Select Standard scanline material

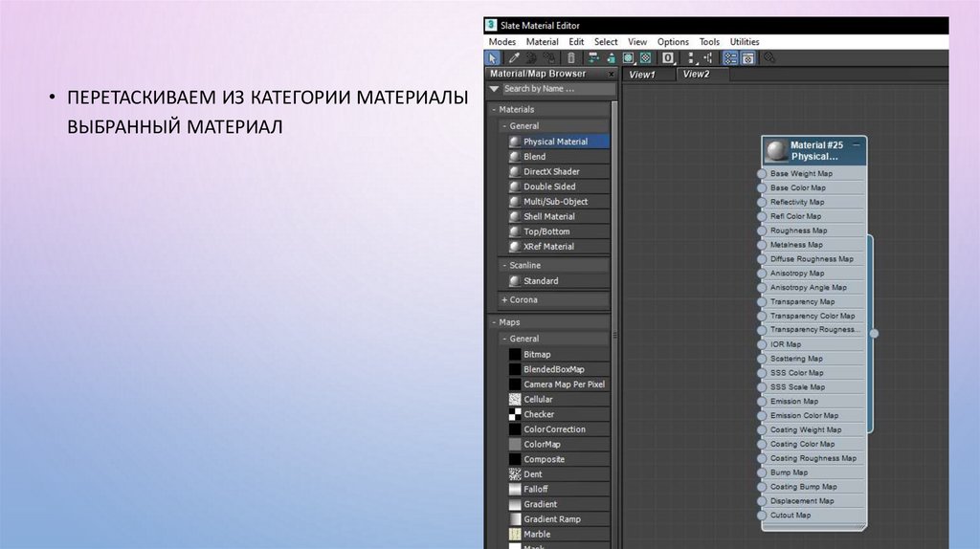tap(558, 281)
